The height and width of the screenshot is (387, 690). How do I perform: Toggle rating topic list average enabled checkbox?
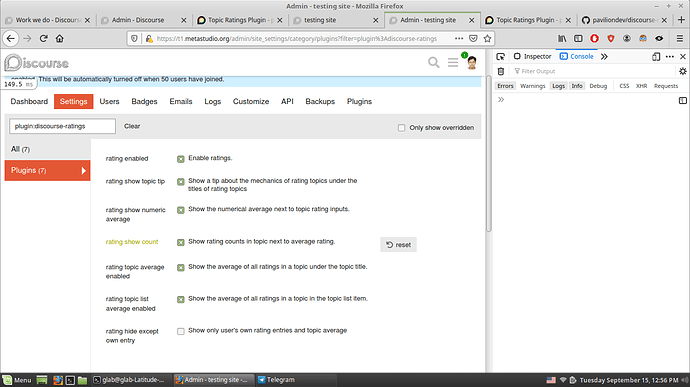click(x=180, y=299)
